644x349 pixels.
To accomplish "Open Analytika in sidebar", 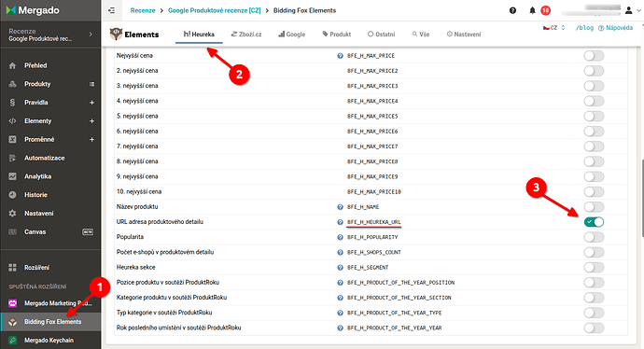I will (37, 176).
